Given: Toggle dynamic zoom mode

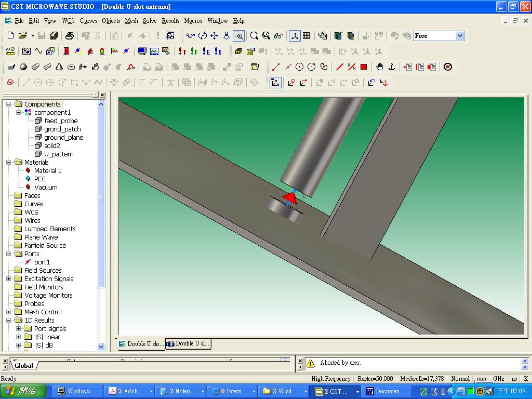Looking at the screenshot, I should [x=227, y=36].
